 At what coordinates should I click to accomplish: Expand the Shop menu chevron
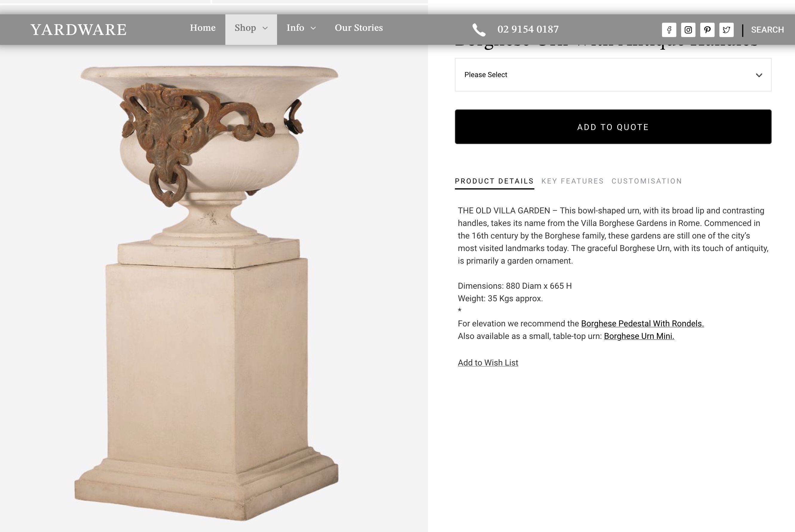click(265, 28)
